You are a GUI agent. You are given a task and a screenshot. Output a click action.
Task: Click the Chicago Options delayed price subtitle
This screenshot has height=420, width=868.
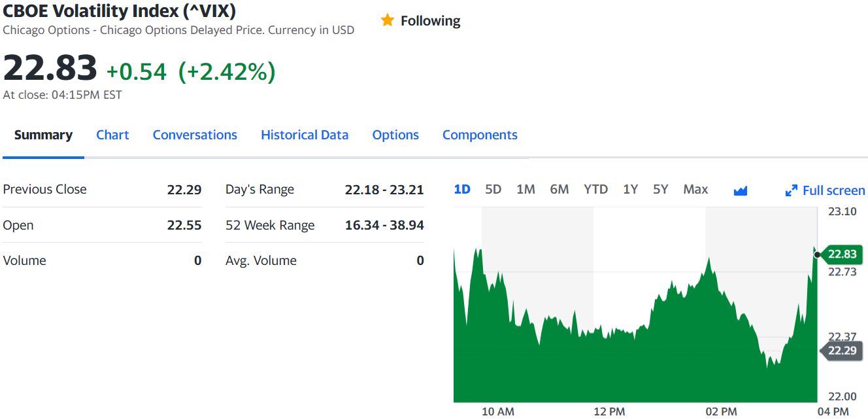click(x=178, y=30)
